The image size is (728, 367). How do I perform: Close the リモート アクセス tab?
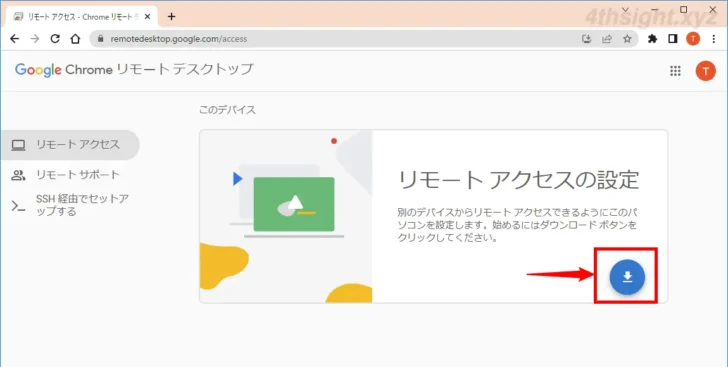[148, 17]
